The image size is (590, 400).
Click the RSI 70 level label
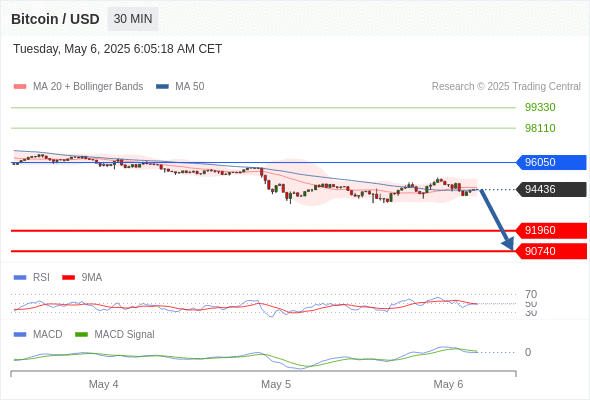click(x=531, y=294)
